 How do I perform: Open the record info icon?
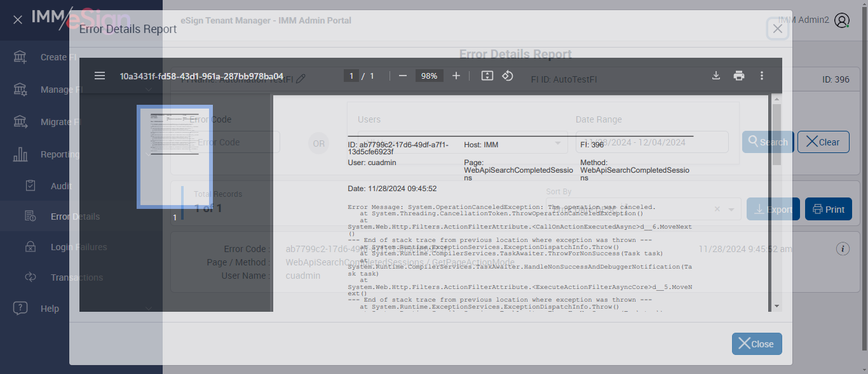tap(843, 249)
